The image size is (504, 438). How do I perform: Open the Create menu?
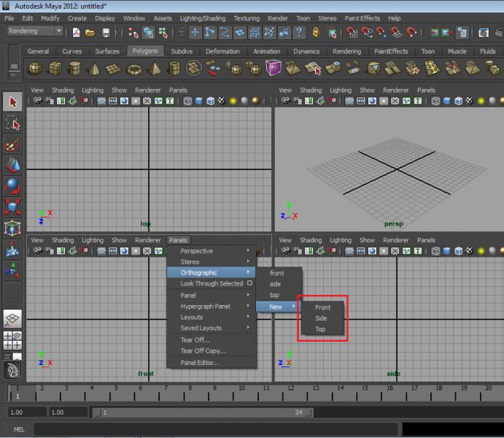77,18
